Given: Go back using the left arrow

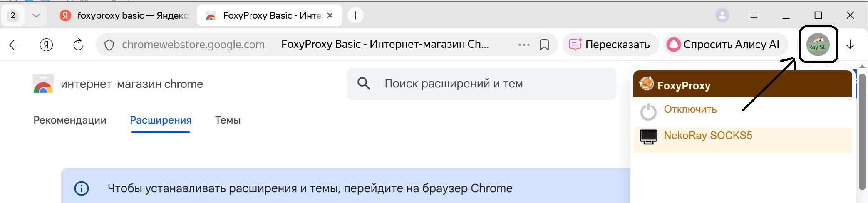Looking at the screenshot, I should tap(15, 45).
